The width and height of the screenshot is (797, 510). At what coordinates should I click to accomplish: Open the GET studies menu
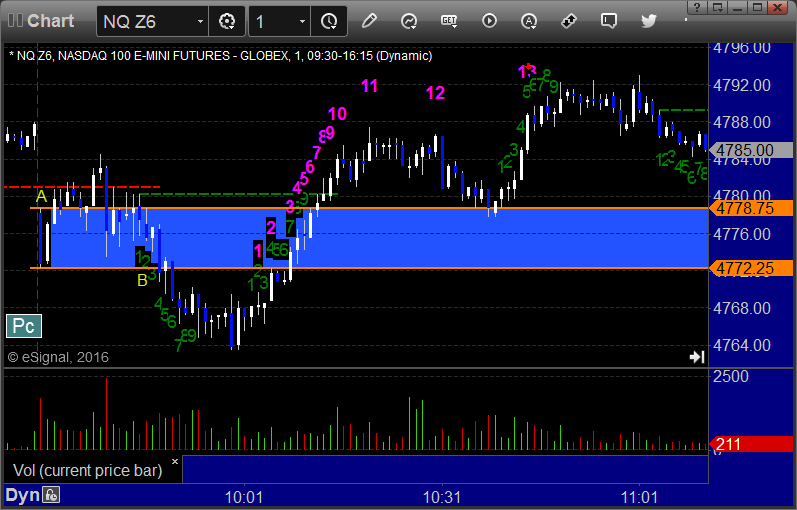tap(449, 21)
